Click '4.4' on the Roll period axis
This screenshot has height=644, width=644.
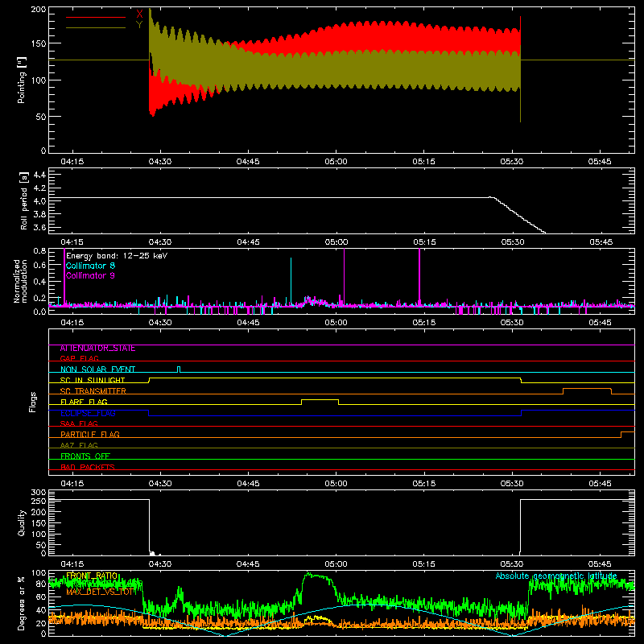coord(39,175)
